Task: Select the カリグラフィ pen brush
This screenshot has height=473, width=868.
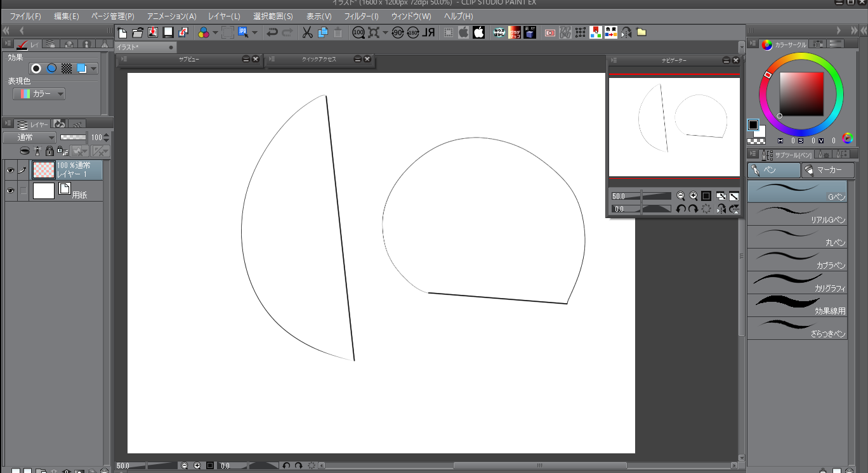Action: click(x=797, y=283)
